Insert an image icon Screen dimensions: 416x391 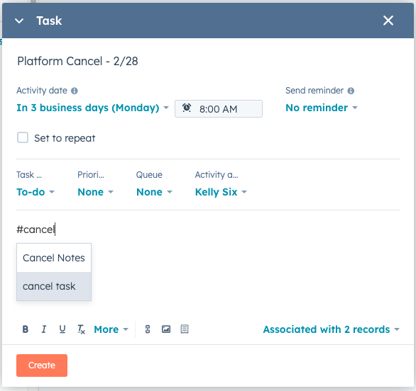point(166,329)
